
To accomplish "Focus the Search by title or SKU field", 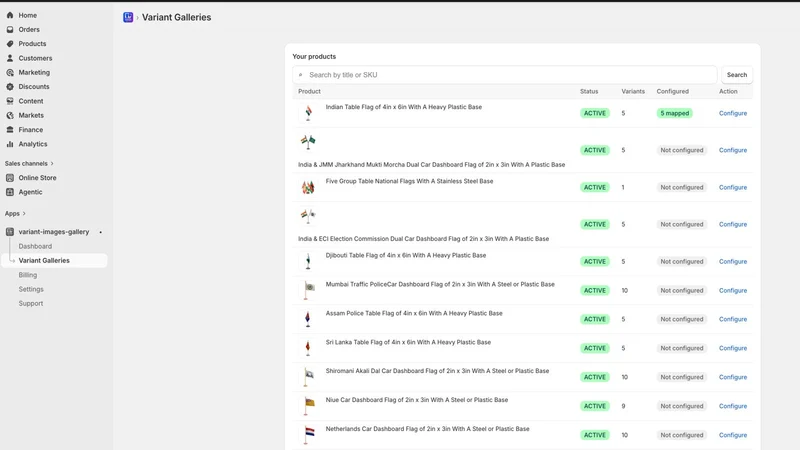I will 505,75.
